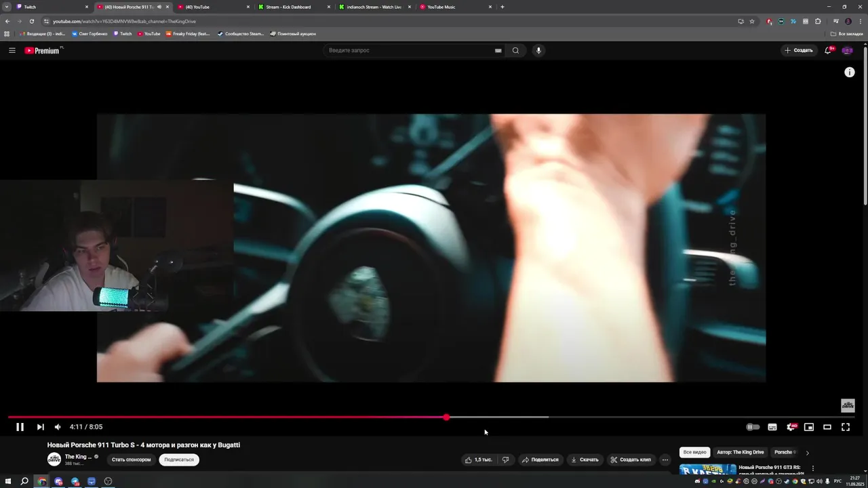Click the address bar URL
Image resolution: width=868 pixels, height=488 pixels.
click(x=125, y=21)
